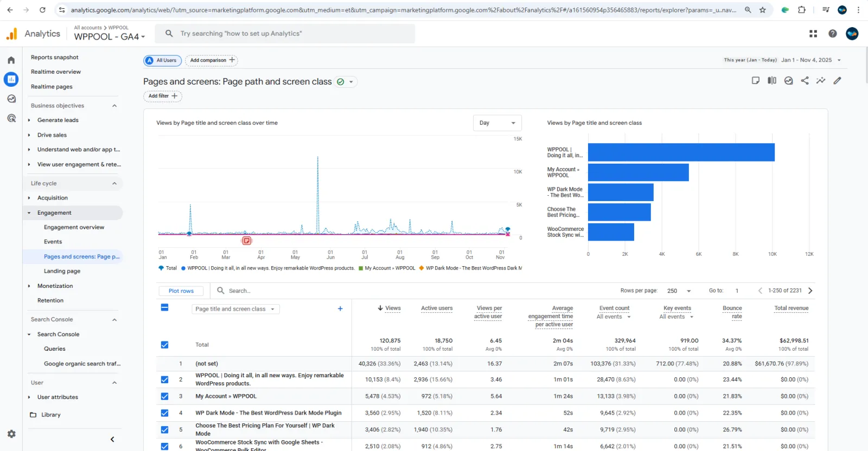This screenshot has width=868, height=451.
Task: Open the WPPOOL - GA4 property selector
Action: click(110, 37)
